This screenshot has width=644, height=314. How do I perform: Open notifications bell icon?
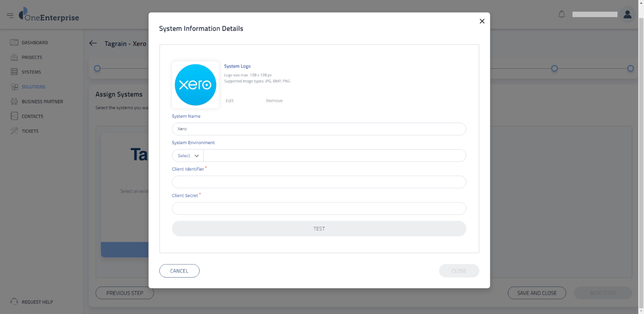[561, 14]
